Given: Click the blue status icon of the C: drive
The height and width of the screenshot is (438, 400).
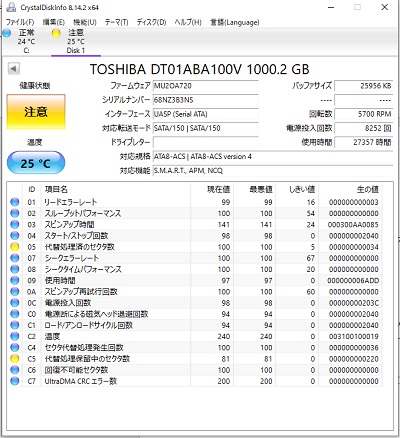Looking at the screenshot, I should (7, 33).
